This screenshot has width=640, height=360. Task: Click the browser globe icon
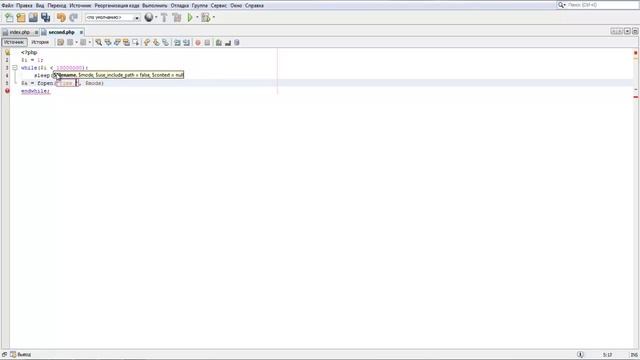149,17
